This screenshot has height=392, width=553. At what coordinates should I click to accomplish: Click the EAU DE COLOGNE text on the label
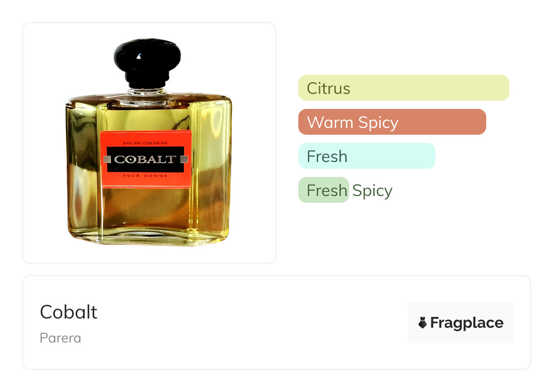click(145, 143)
